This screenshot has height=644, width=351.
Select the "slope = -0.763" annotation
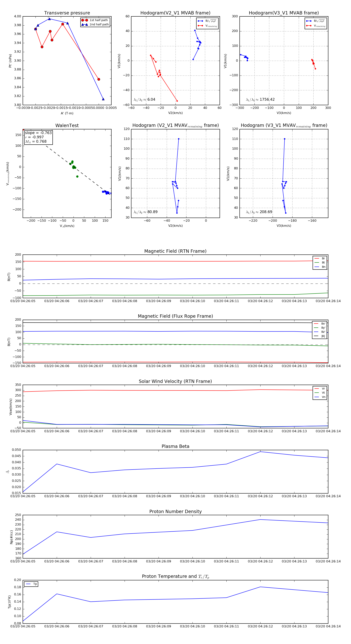[38, 133]
